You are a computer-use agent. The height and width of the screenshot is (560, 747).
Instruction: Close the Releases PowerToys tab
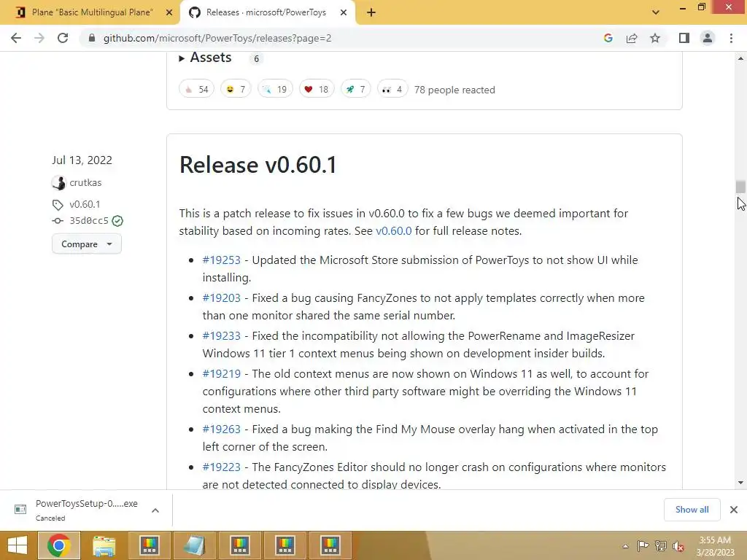point(344,13)
